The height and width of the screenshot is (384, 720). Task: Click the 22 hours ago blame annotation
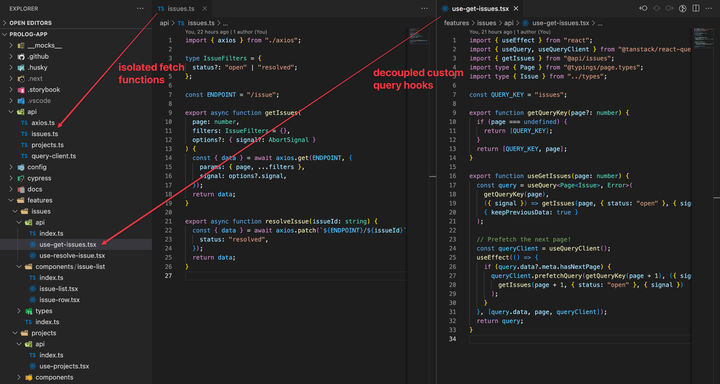226,32
